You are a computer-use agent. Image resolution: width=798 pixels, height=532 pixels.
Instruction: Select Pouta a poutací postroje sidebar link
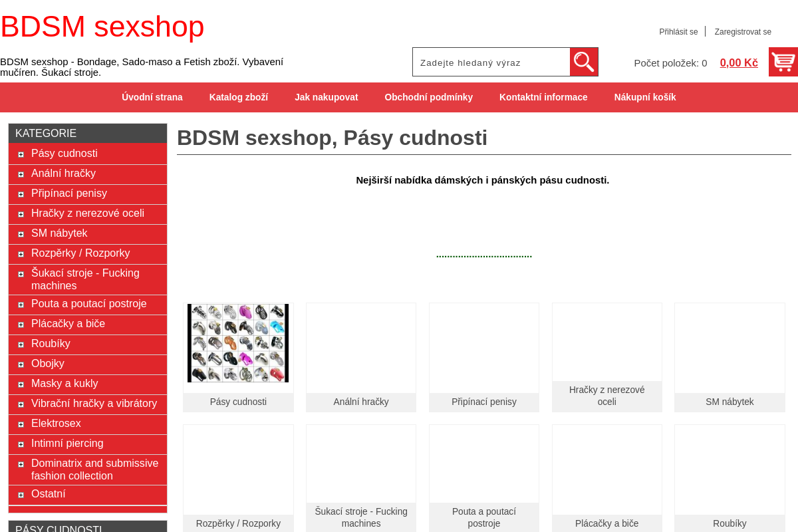(89, 304)
